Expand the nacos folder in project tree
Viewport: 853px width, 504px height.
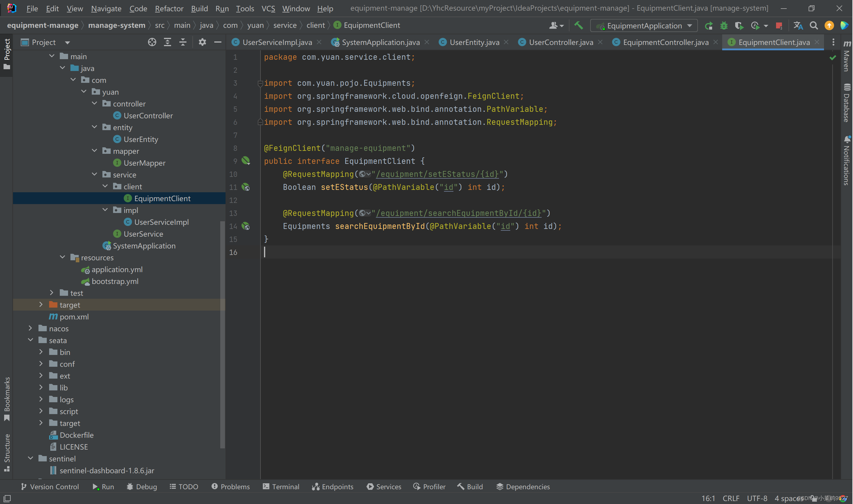30,328
